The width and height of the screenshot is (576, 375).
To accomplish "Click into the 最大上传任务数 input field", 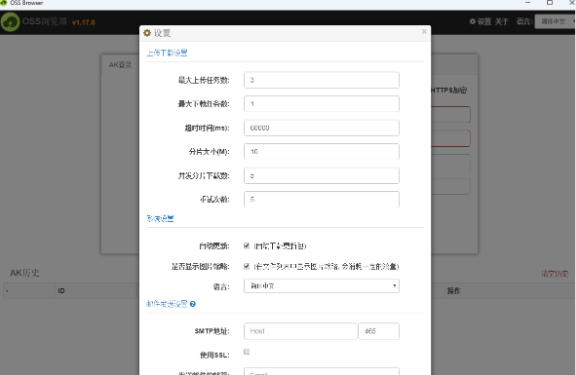I will pos(321,80).
